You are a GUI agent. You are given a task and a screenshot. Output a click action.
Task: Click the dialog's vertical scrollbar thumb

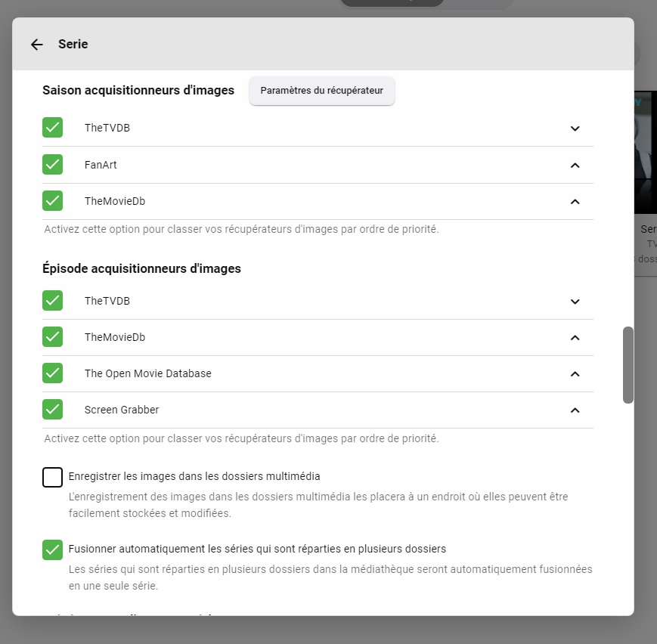pyautogui.click(x=628, y=365)
